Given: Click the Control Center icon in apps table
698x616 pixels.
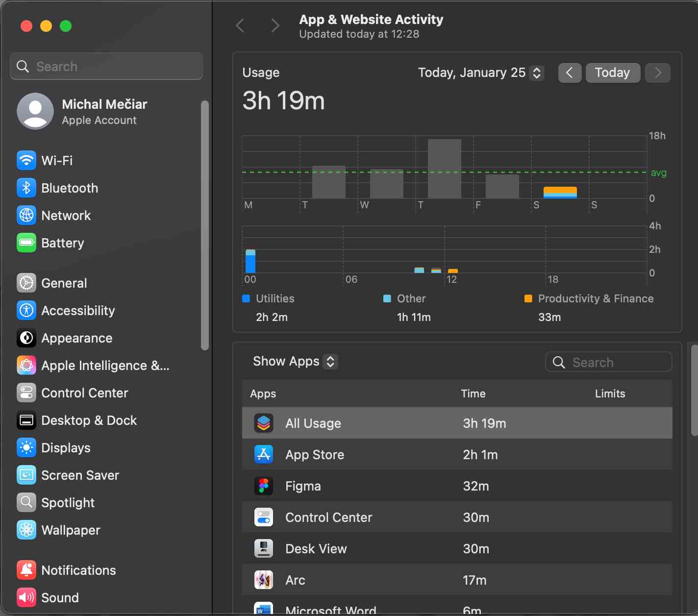Looking at the screenshot, I should 264,517.
